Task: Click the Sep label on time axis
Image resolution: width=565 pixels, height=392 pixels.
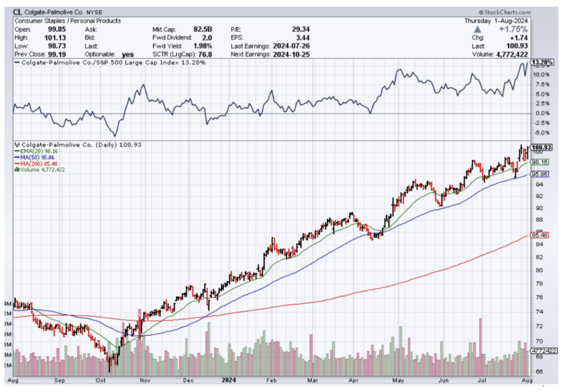Action: (x=60, y=380)
